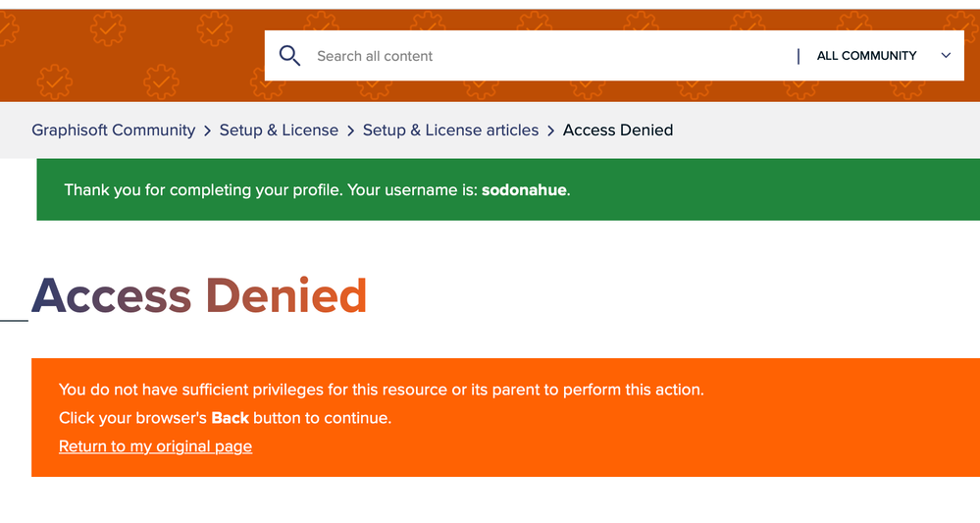The width and height of the screenshot is (980, 523).
Task: Expand the search scope chevron arrow
Action: point(946,56)
